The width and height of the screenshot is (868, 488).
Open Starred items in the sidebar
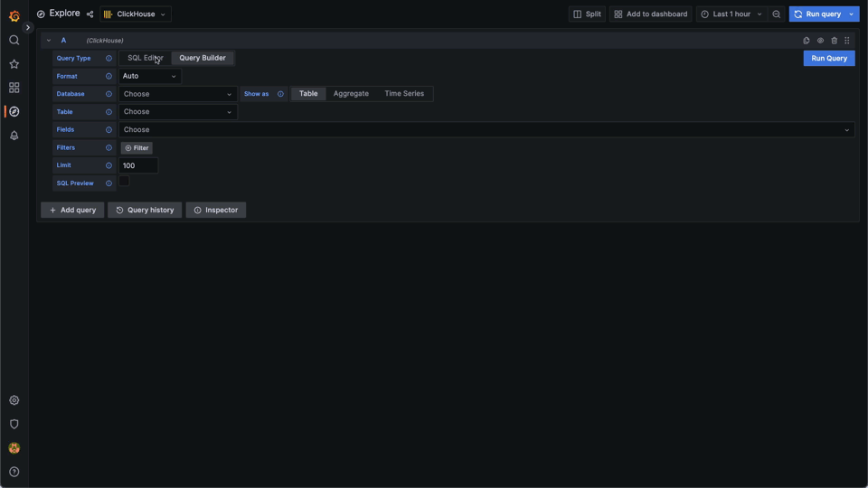pyautogui.click(x=14, y=64)
